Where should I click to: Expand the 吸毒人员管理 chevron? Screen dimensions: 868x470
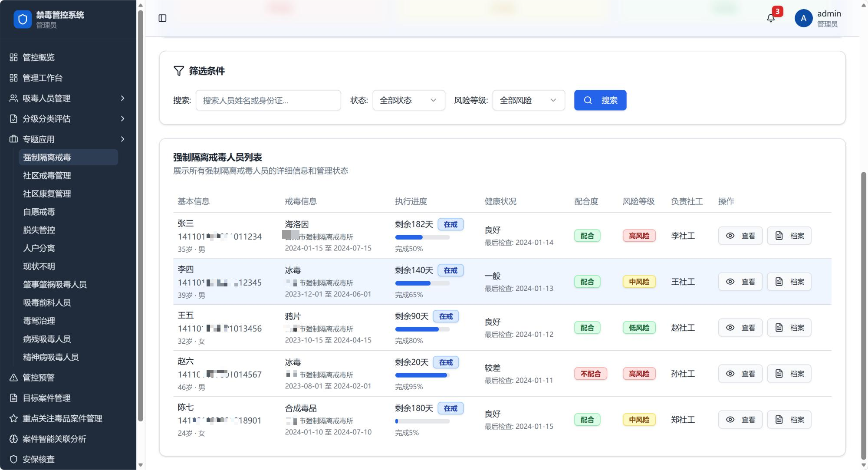point(122,98)
